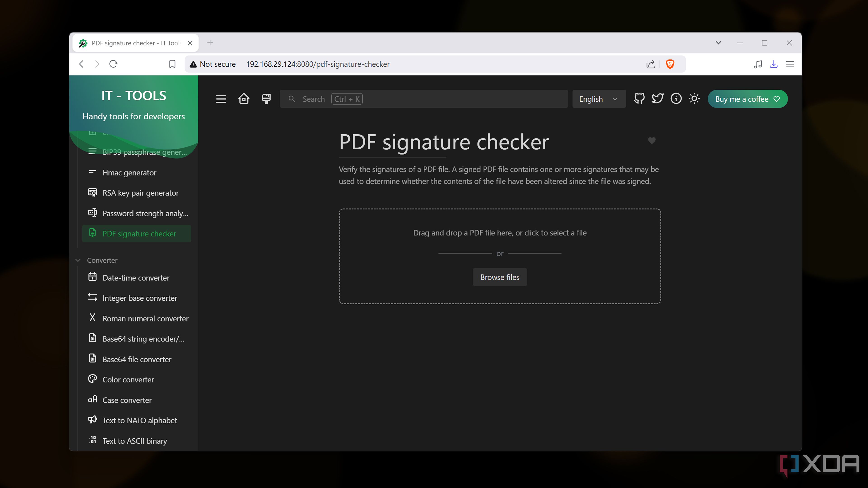Image resolution: width=868 pixels, height=488 pixels.
Task: Click the IT - TOOLS logo title
Action: point(134,96)
